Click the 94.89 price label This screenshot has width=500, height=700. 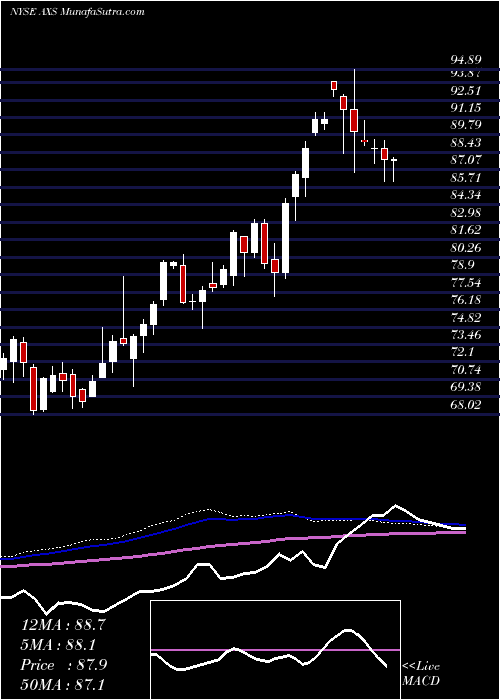467,60
